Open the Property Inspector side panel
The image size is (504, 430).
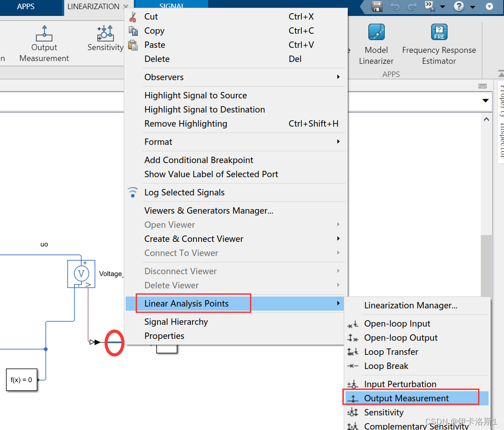coord(501,122)
